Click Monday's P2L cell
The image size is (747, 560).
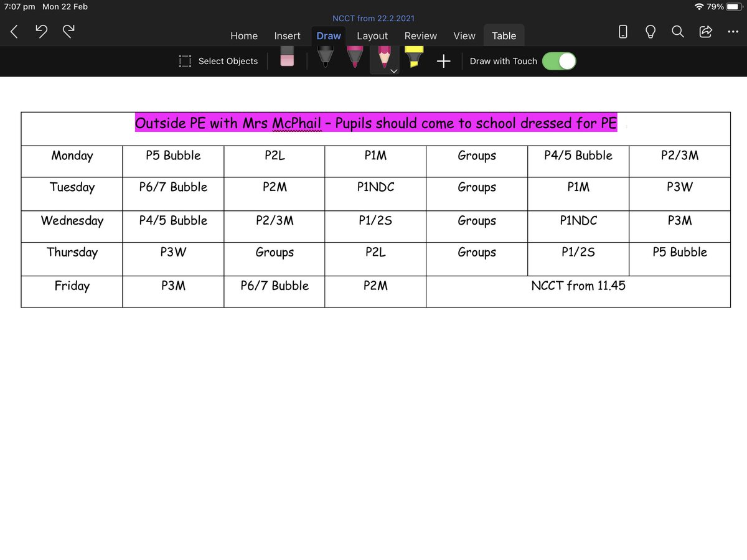[x=275, y=161]
